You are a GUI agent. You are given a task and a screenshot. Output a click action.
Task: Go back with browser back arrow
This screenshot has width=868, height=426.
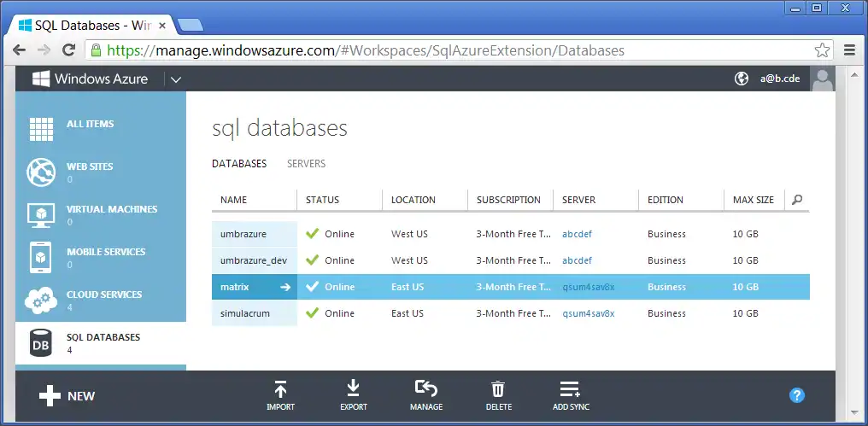point(20,50)
